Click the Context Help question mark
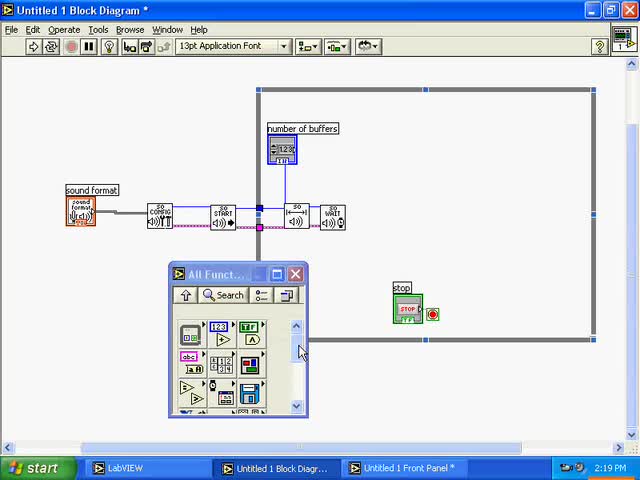The width and height of the screenshot is (640, 480). (x=600, y=47)
